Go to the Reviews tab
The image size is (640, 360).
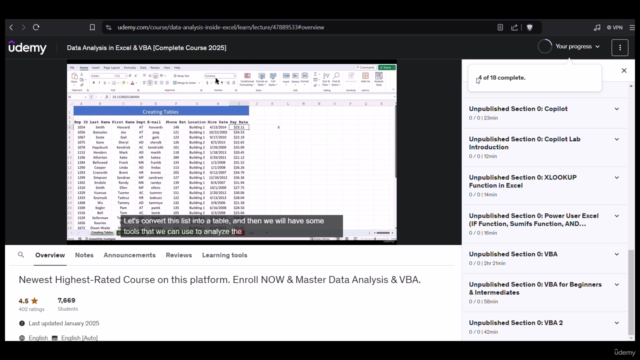(178, 255)
